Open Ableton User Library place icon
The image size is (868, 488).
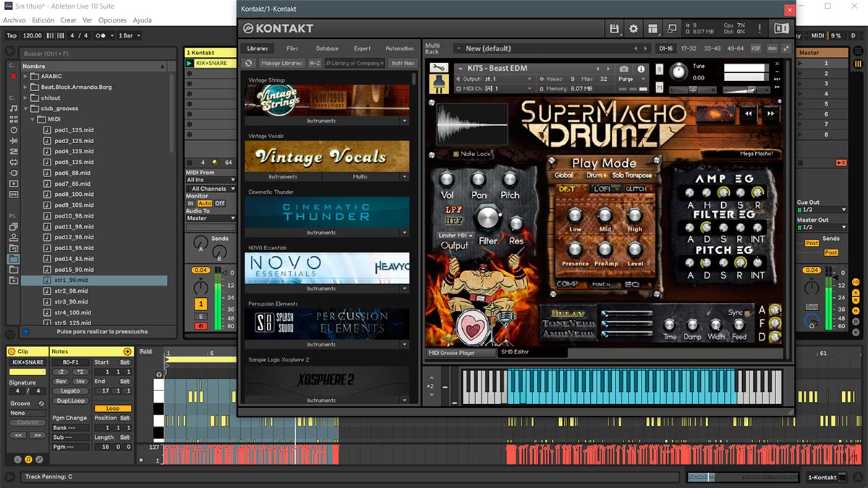14,237
